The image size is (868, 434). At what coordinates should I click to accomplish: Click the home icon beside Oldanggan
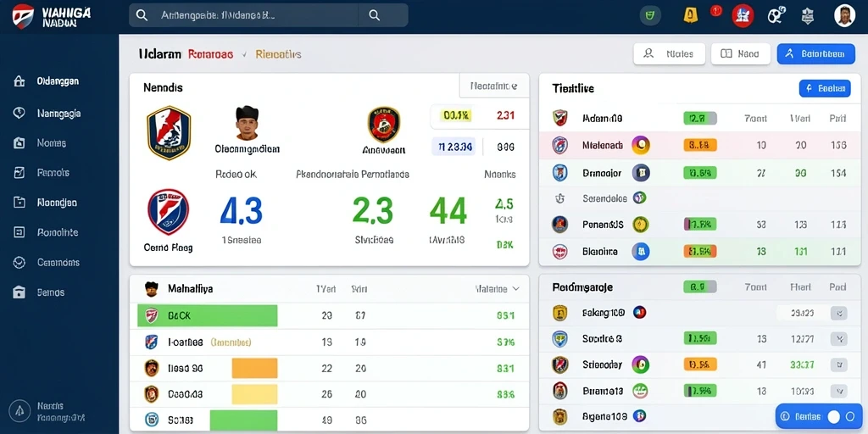pyautogui.click(x=19, y=81)
